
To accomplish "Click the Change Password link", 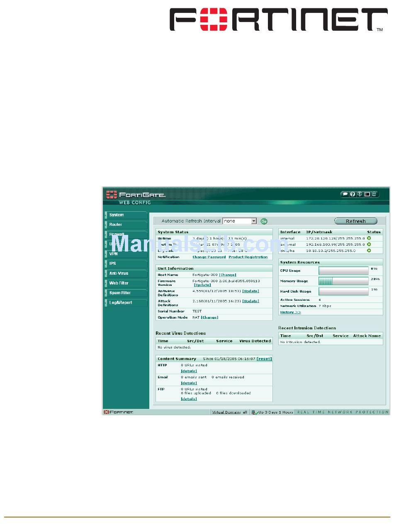I will (x=209, y=257).
